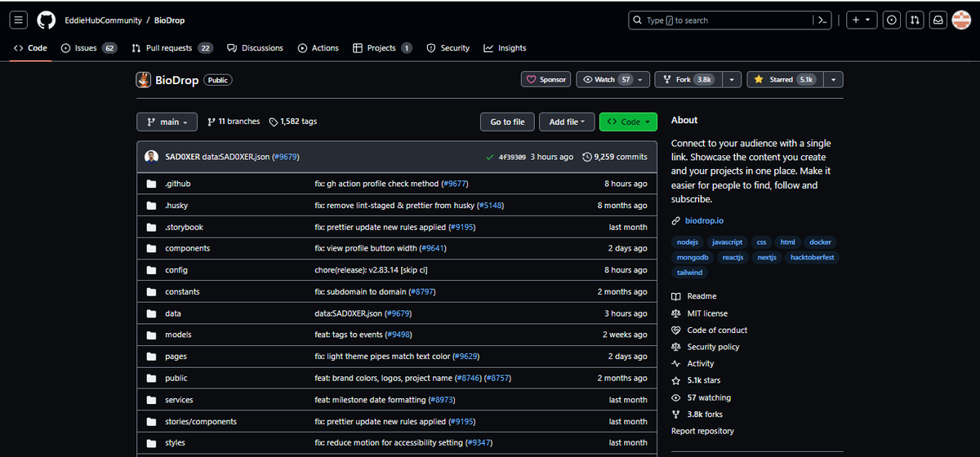Expand the star lists caret
The width and height of the screenshot is (980, 457).
[x=833, y=79]
